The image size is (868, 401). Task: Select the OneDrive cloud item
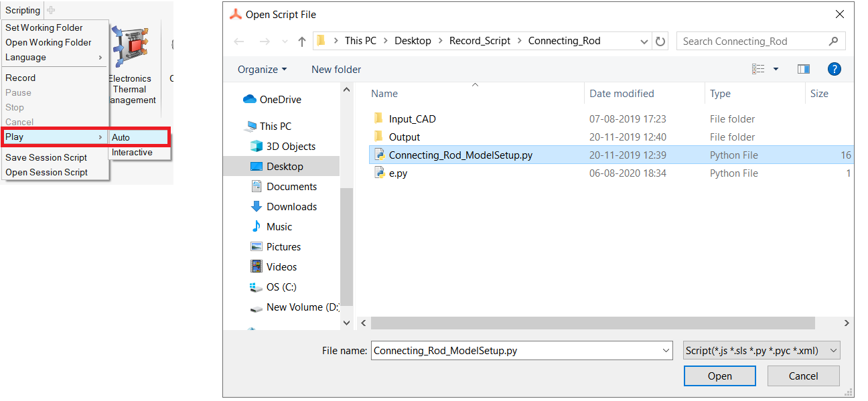[x=280, y=100]
